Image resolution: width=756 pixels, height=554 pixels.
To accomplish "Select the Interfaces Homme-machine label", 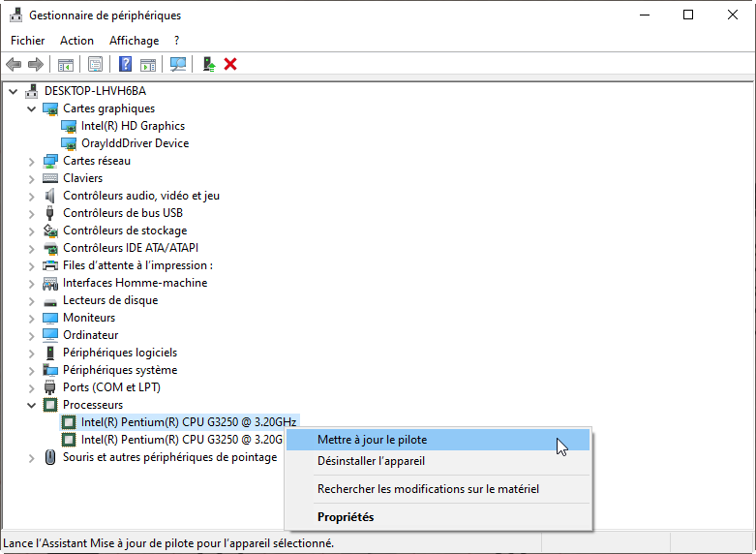I will tap(135, 283).
